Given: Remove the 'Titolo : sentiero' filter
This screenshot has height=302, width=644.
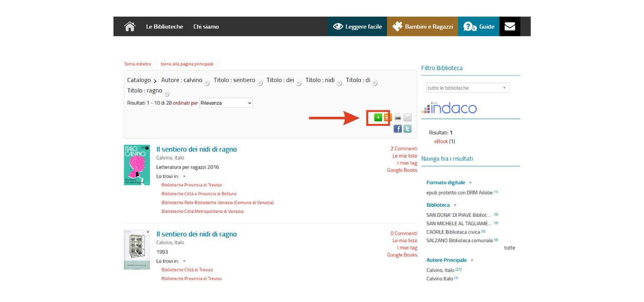Looking at the screenshot, I should [260, 83].
